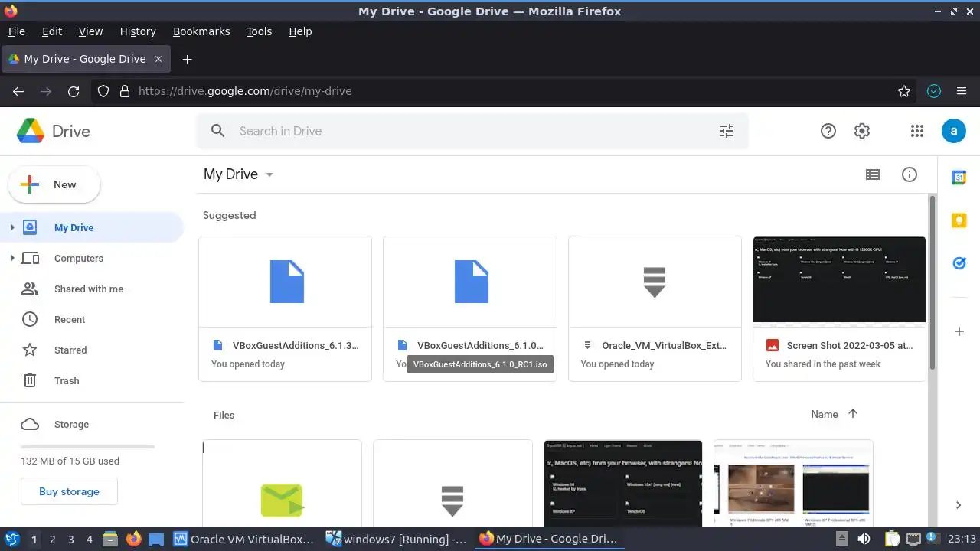Hide the side panel chevron
Image resolution: width=980 pixels, height=551 pixels.
coord(959,505)
